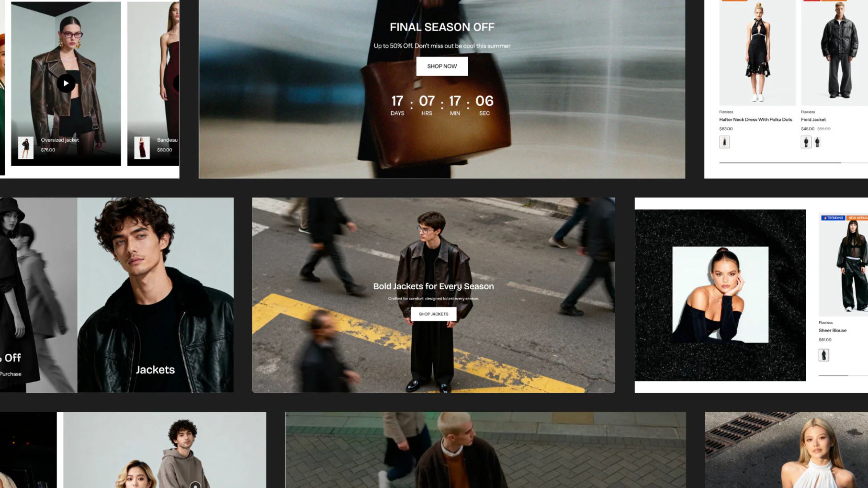
Task: Click the Bold Jackets for Every Season heading
Action: 433,286
